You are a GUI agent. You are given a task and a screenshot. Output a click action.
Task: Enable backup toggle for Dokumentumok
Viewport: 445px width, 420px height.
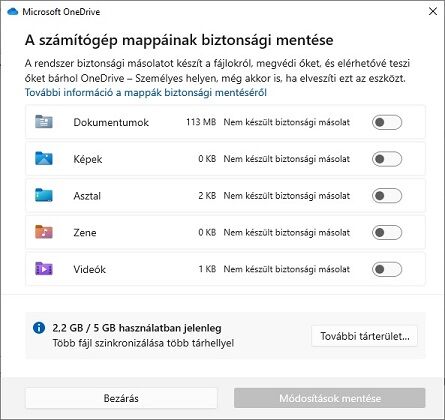click(x=387, y=122)
